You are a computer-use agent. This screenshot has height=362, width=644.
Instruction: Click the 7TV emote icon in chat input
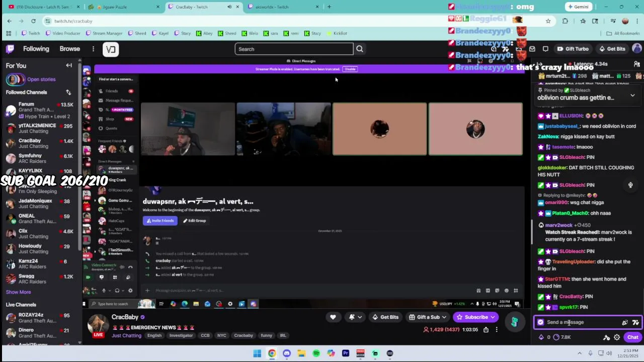tap(635, 322)
